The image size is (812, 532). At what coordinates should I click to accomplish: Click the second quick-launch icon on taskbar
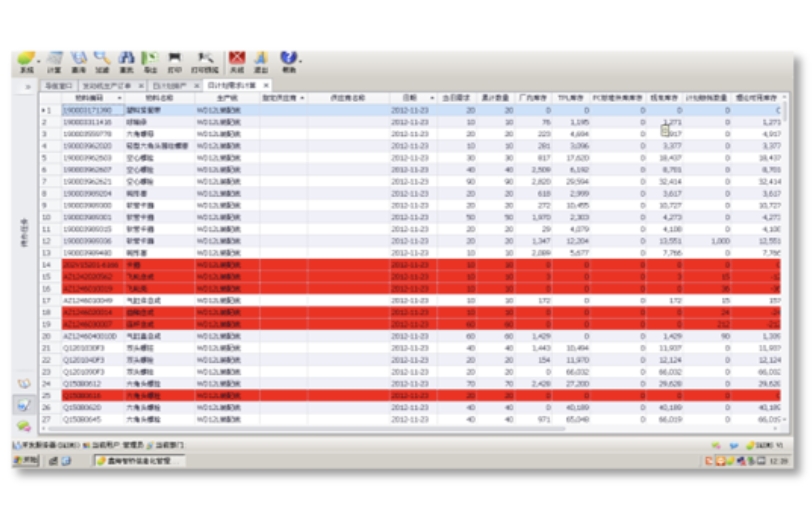(x=66, y=461)
